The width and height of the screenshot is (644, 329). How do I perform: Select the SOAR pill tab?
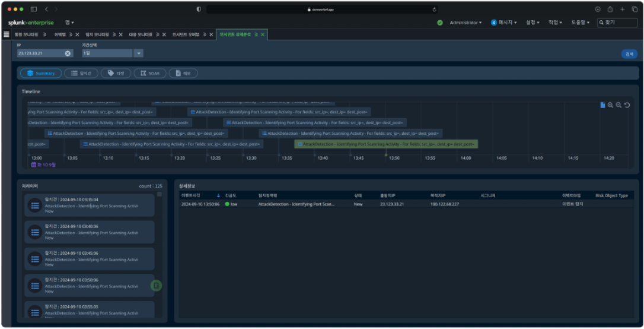coord(150,73)
